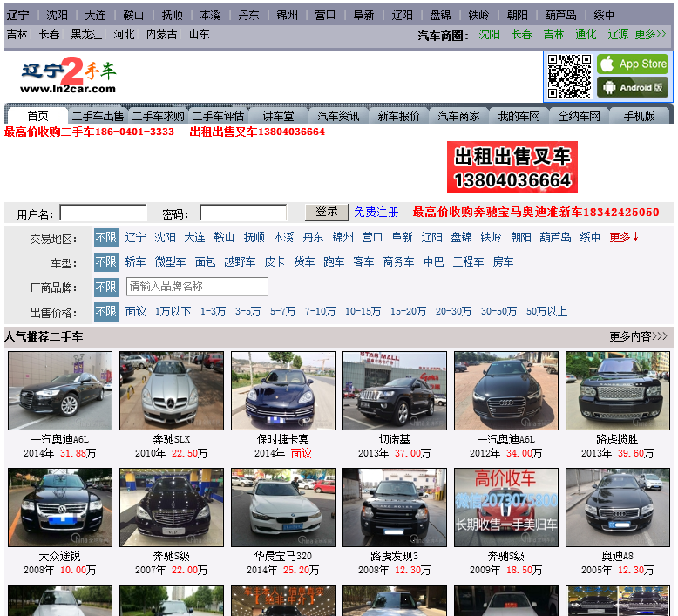Switch to 二手车求购 tab
Image resolution: width=678 pixels, height=616 pixels.
click(158, 116)
